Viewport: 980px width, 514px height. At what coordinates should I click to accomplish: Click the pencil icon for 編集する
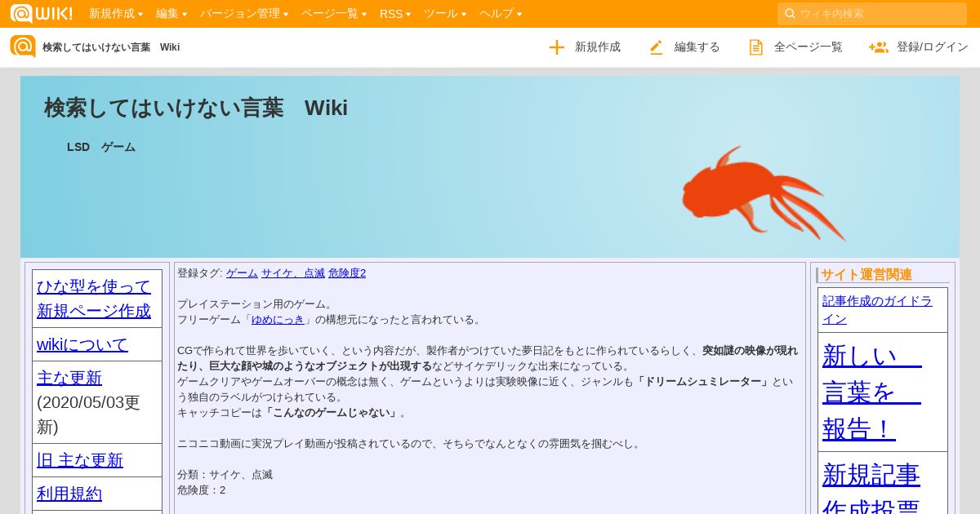656,47
